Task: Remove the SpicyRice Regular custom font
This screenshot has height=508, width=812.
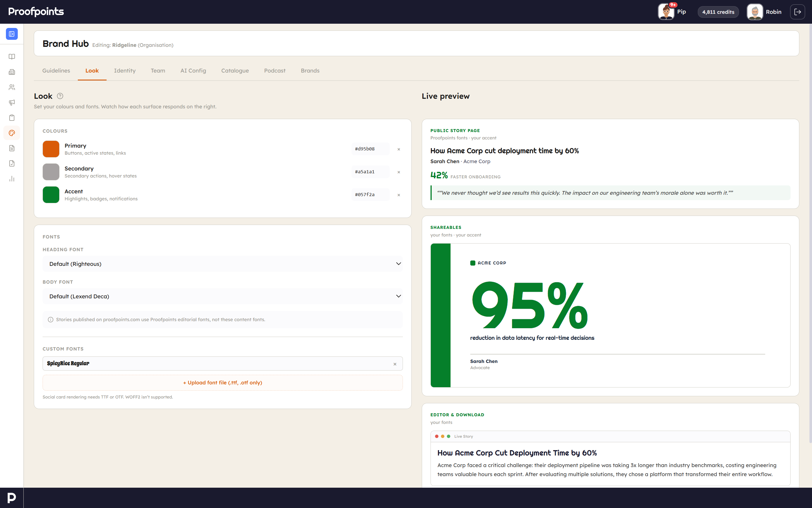Action: click(395, 364)
